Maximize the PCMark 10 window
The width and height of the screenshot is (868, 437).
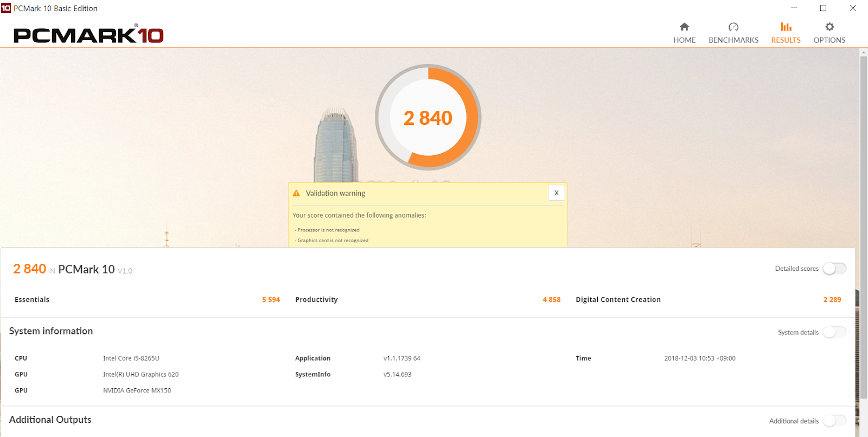click(x=823, y=8)
